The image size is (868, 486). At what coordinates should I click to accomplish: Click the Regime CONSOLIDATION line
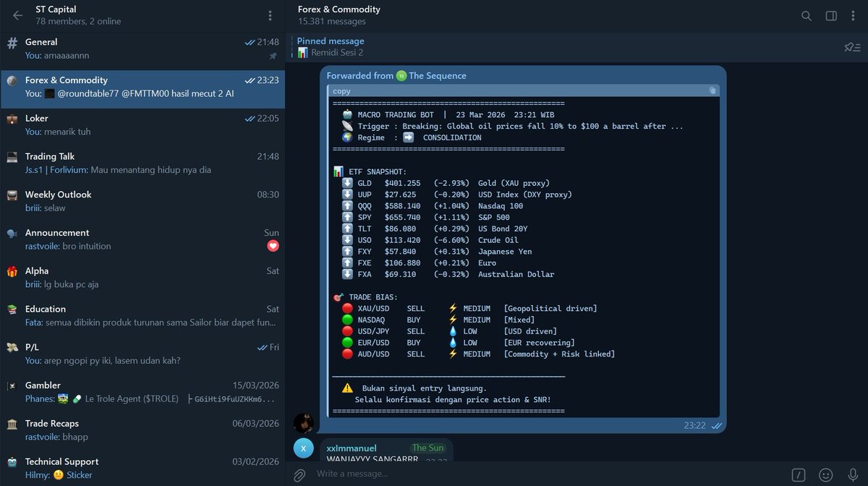pyautogui.click(x=412, y=137)
